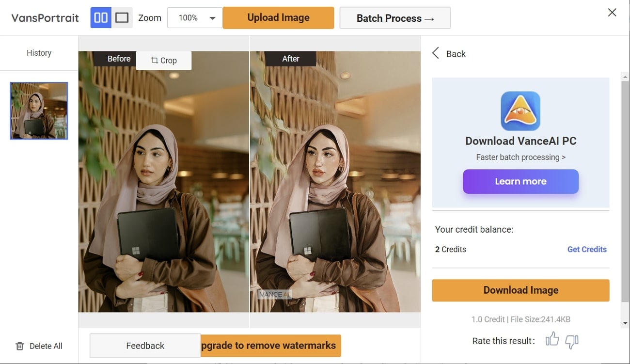Select the portrait thumbnail in History
Viewport: 630px width, 364px height.
point(39,111)
